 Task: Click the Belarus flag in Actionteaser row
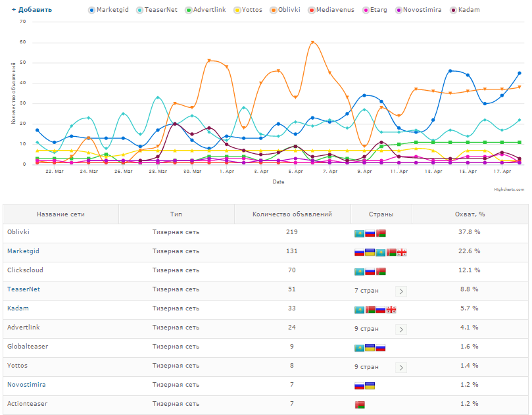tap(360, 405)
